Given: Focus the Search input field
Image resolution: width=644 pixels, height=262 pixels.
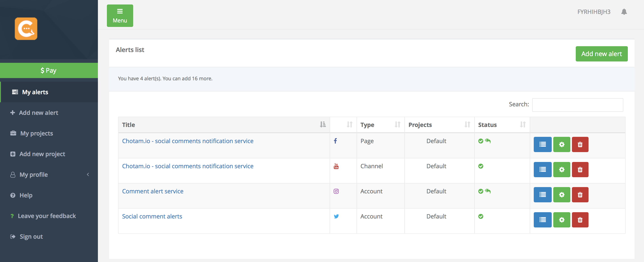Looking at the screenshot, I should coord(577,105).
